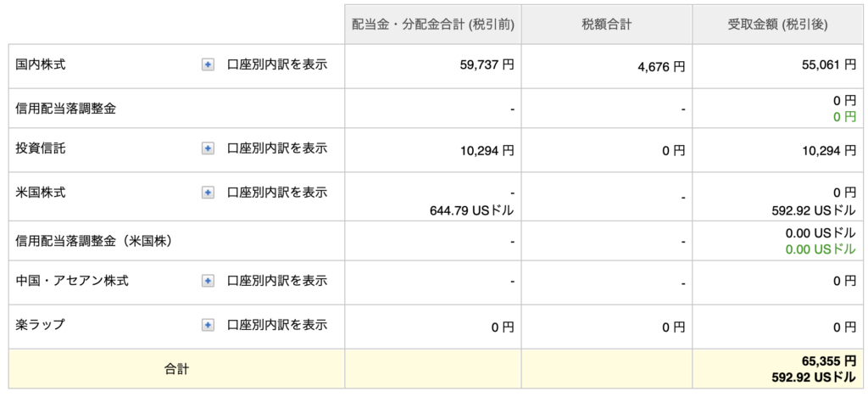This screenshot has height=397, width=868.
Task: Click the plus icon beside 中国・アセアン株式
Action: 208,281
